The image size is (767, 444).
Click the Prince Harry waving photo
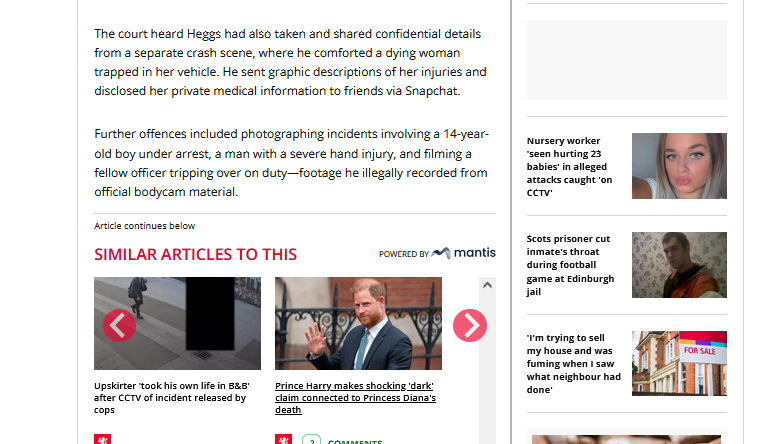[358, 323]
